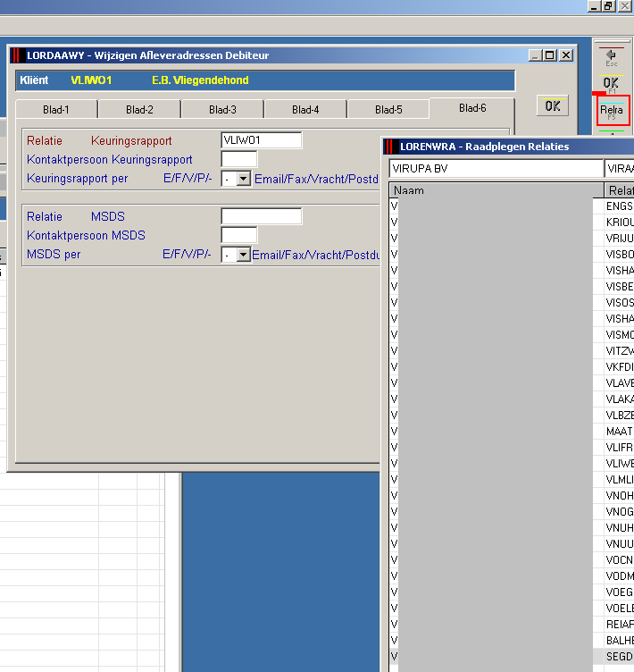Click the Naam column header
Image resolution: width=634 pixels, height=672 pixels.
tap(496, 190)
